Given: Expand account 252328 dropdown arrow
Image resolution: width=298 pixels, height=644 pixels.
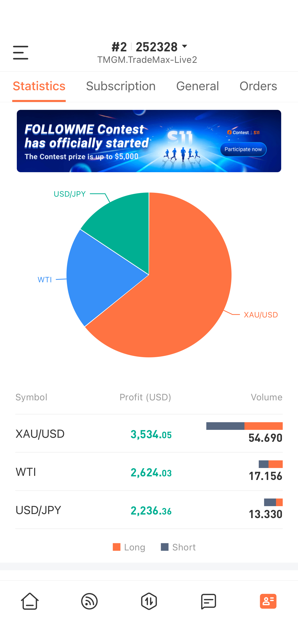Looking at the screenshot, I should (x=185, y=46).
